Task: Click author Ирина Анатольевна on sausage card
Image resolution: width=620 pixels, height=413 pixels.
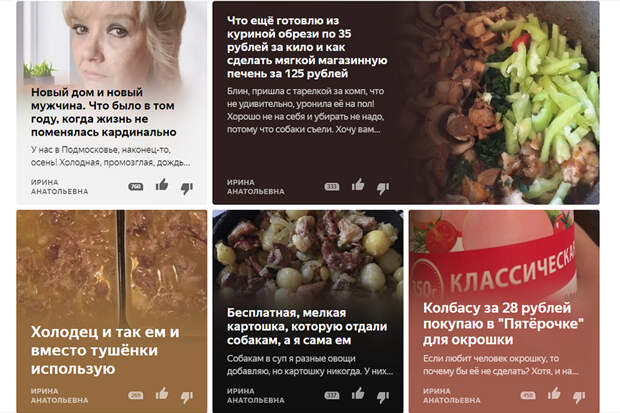Action: [452, 396]
